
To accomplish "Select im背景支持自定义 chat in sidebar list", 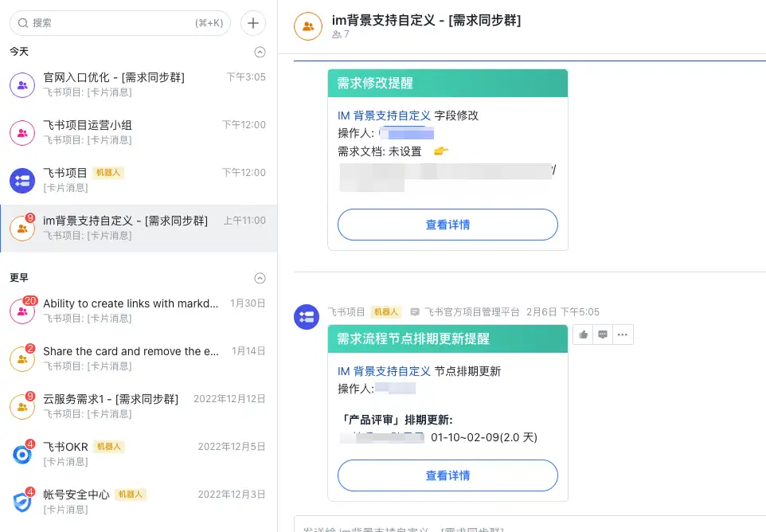I will pos(139,229).
